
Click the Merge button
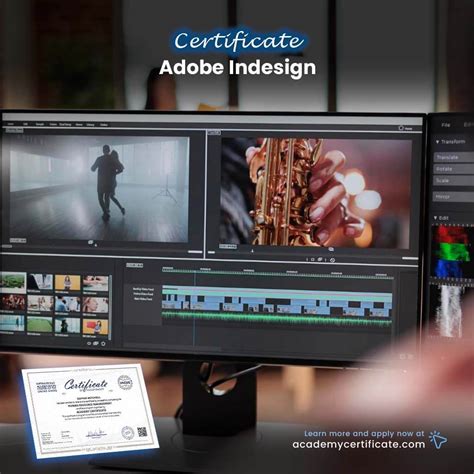tap(454, 197)
